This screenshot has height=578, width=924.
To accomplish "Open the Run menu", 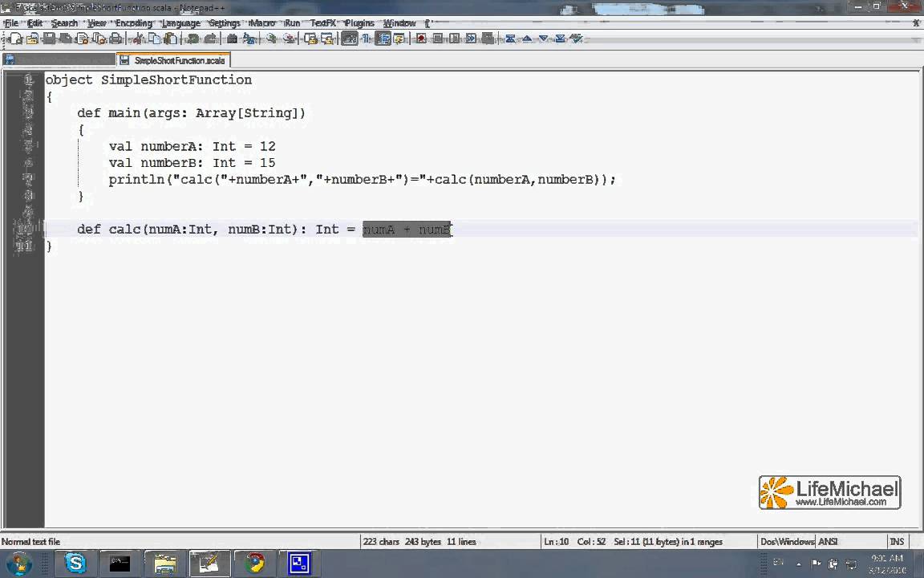I will click(292, 23).
